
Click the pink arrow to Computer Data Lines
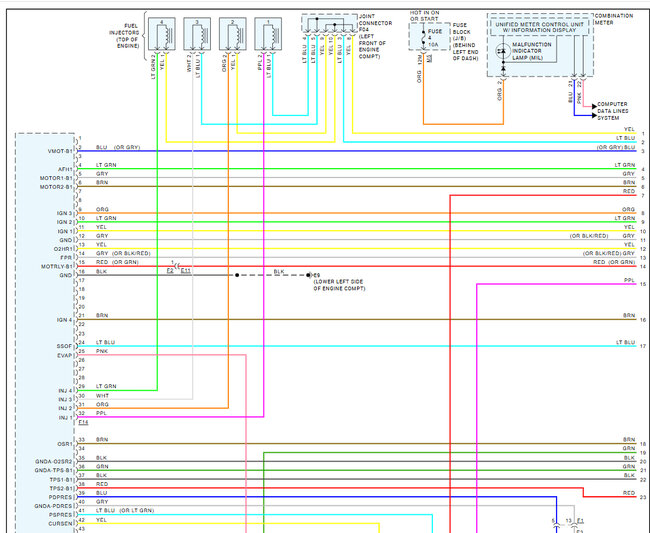[594, 107]
